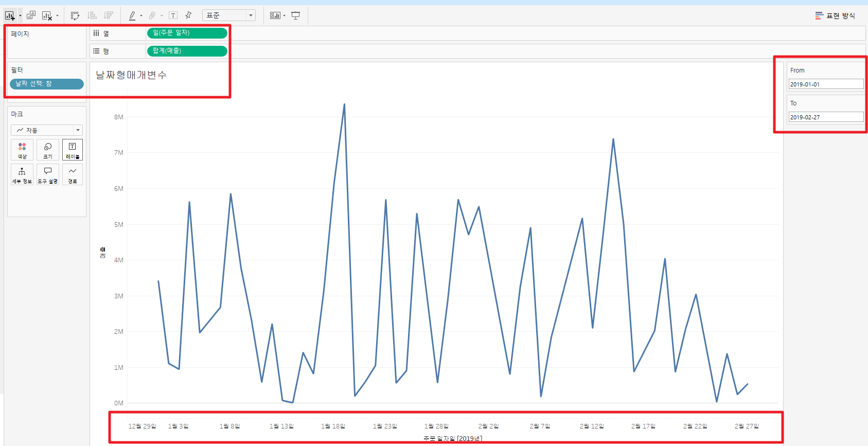Open the mark type dropdown set to 자동
Image resolution: width=868 pixels, height=446 pixels.
[x=47, y=130]
